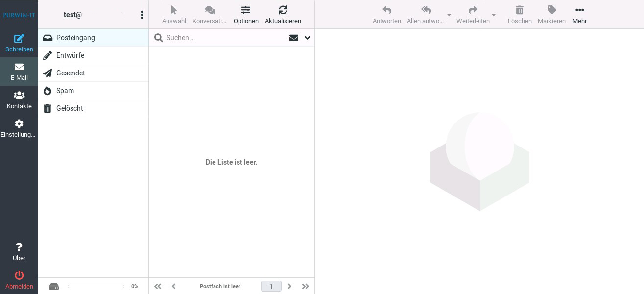This screenshot has width=644, height=294.
Task: Click the search magnifier icon
Action: point(159,38)
